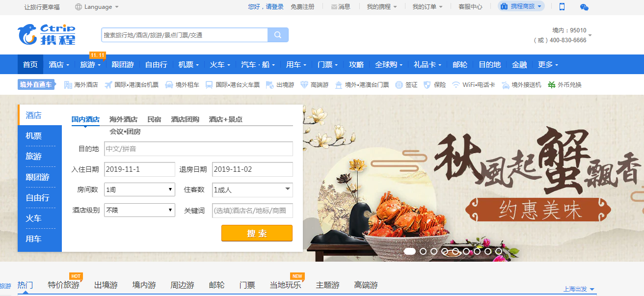The width and height of the screenshot is (644, 296).
Task: Click the 目的地 destination input field
Action: pyautogui.click(x=198, y=149)
